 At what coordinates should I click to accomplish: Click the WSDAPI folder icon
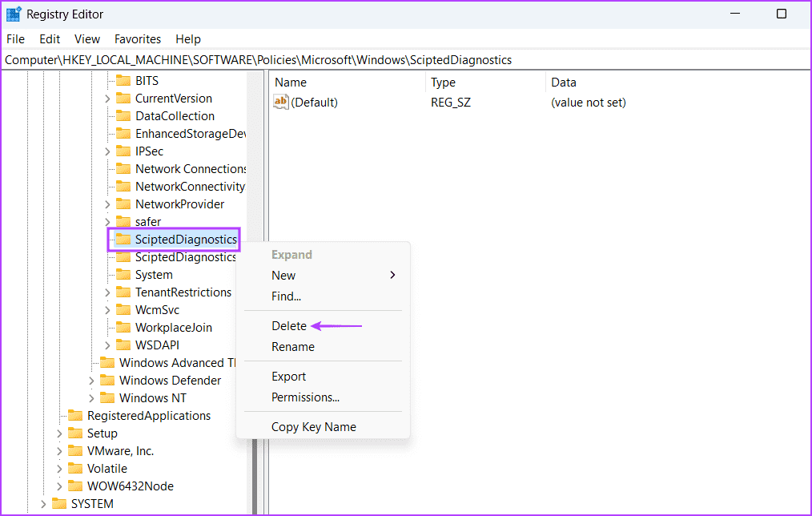(123, 345)
